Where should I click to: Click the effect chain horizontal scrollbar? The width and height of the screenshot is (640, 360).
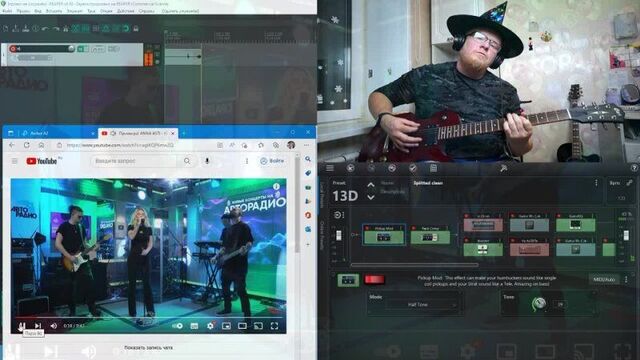tap(414, 265)
